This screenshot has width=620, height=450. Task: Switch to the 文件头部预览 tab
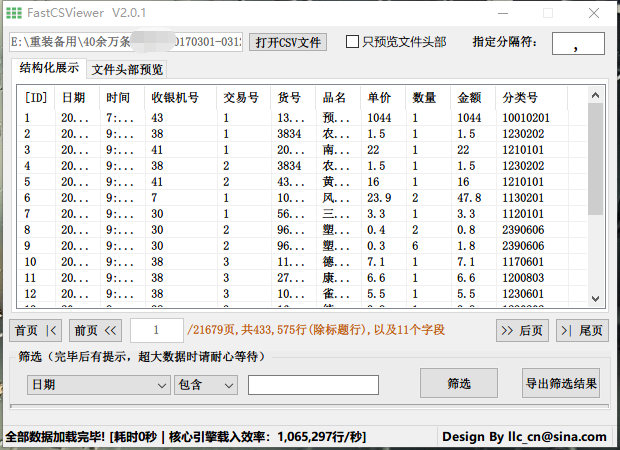tap(128, 70)
